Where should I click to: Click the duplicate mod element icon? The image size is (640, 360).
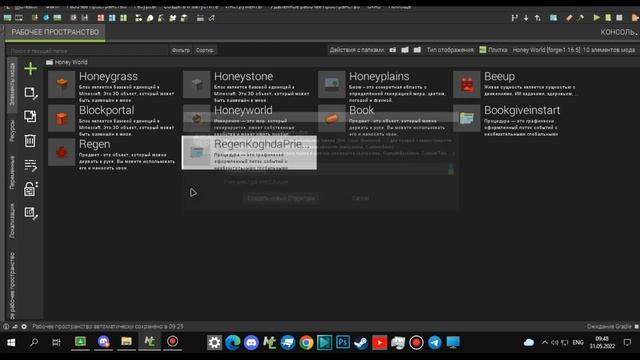click(30, 116)
